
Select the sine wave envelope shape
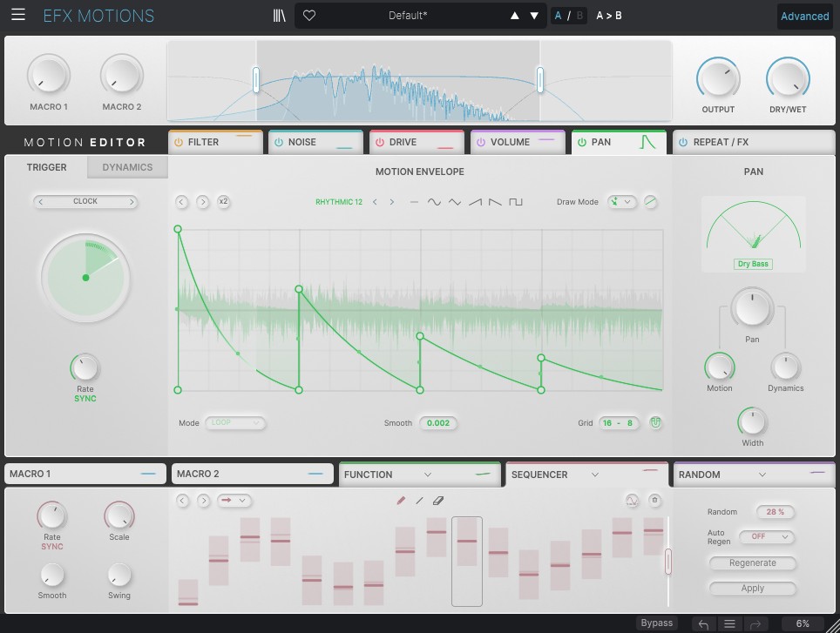click(434, 202)
